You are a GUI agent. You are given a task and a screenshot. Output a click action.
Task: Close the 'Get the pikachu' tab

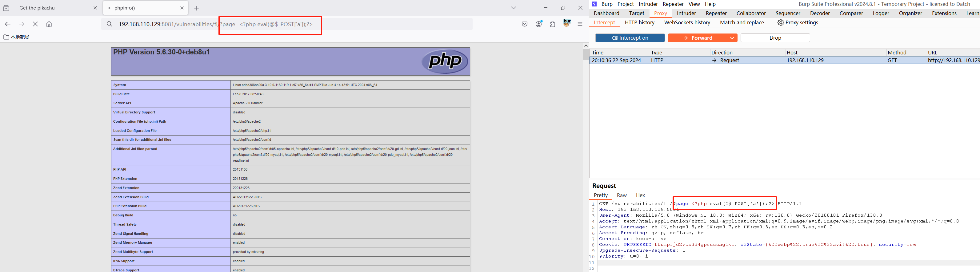click(95, 8)
